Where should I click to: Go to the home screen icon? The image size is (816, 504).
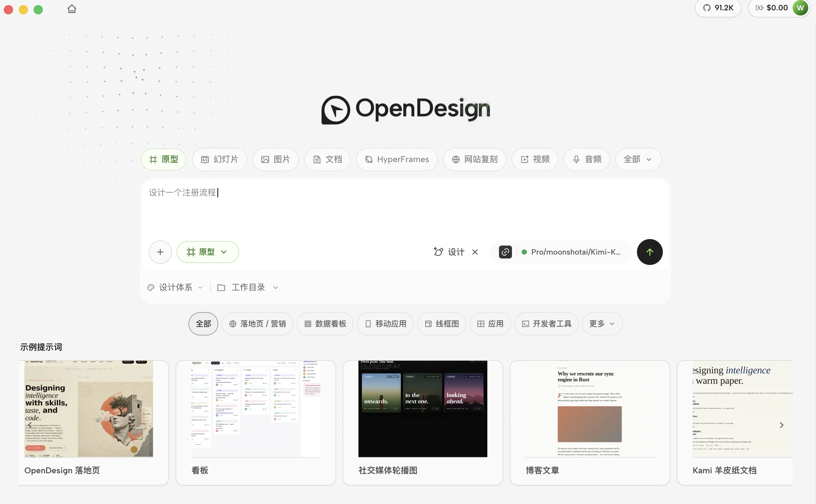[72, 9]
